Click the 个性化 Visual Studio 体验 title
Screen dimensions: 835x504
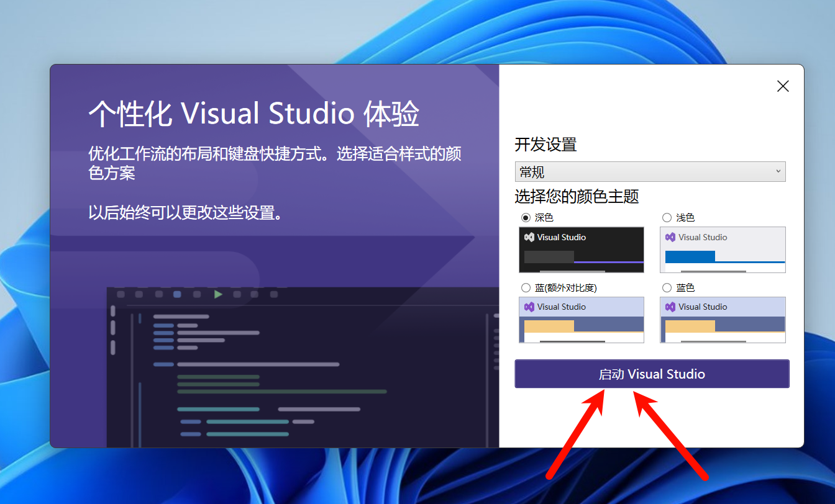(254, 114)
